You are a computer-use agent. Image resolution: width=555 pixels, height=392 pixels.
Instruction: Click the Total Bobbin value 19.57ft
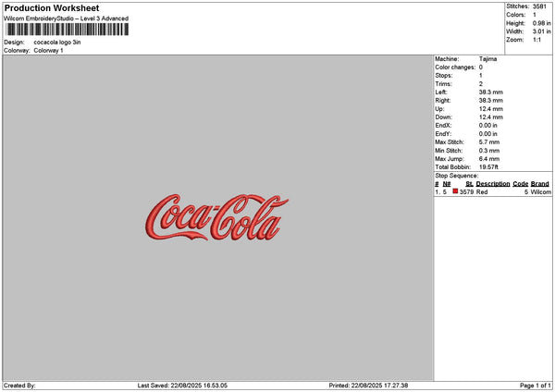[488, 167]
